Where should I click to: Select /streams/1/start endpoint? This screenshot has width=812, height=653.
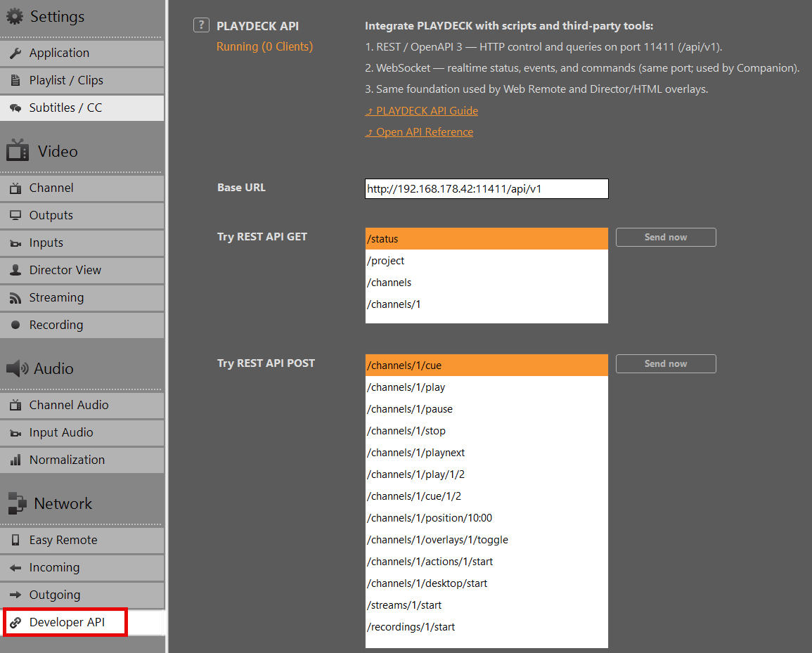tap(486, 604)
